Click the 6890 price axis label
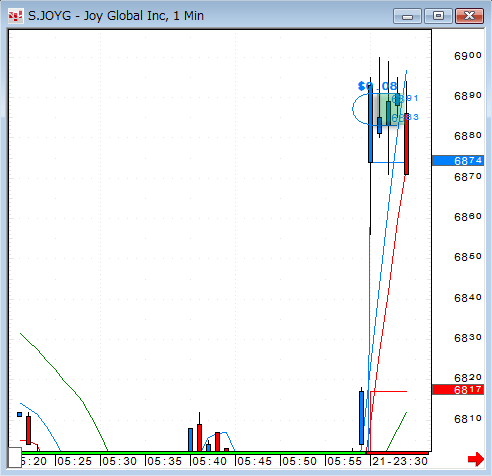Screen dimensions: 492x476 pos(468,96)
